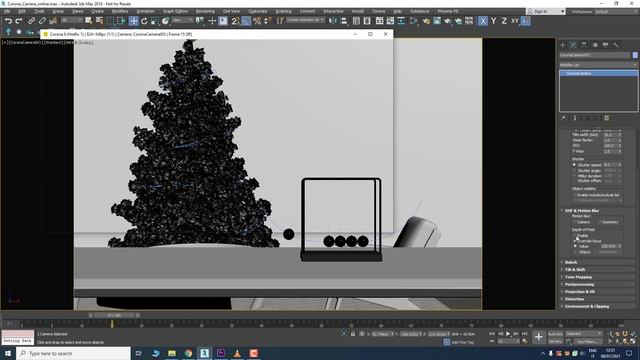This screenshot has width=640, height=360.
Task: Open the Sign In dropdown
Action: [546, 11]
